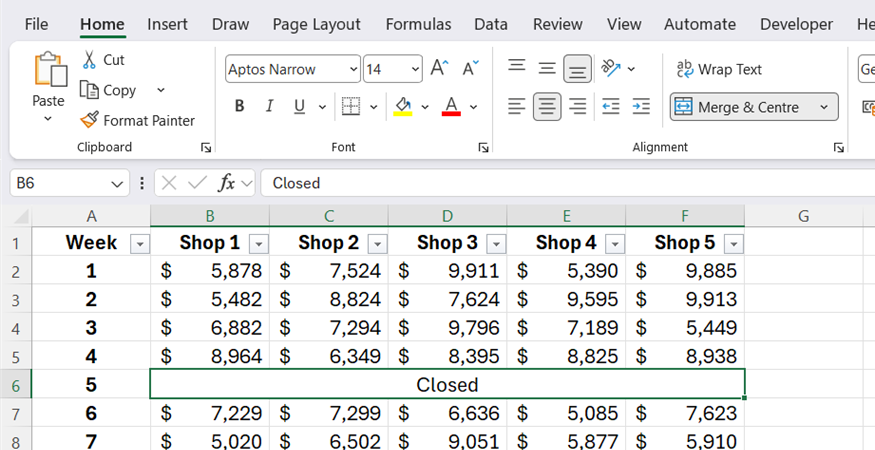Activate the Format Painter brush

[137, 120]
